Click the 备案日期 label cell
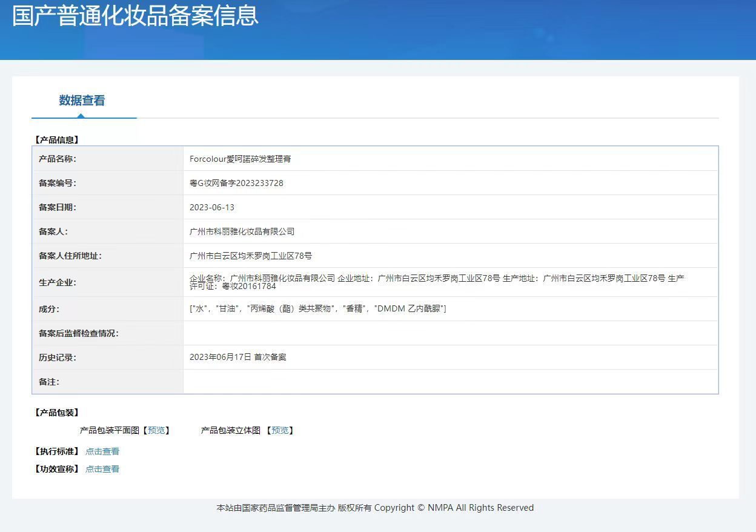 tap(108, 207)
